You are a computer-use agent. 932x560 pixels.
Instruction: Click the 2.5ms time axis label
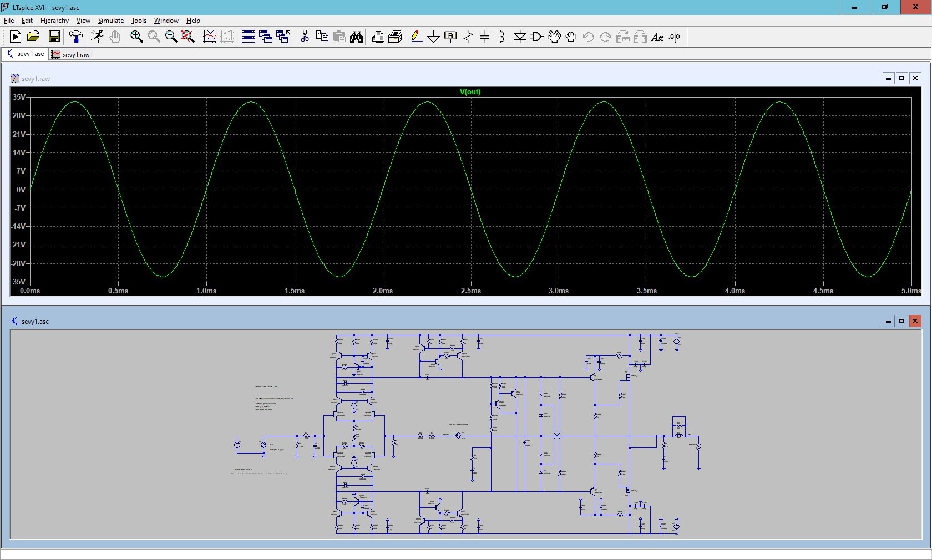(x=471, y=291)
